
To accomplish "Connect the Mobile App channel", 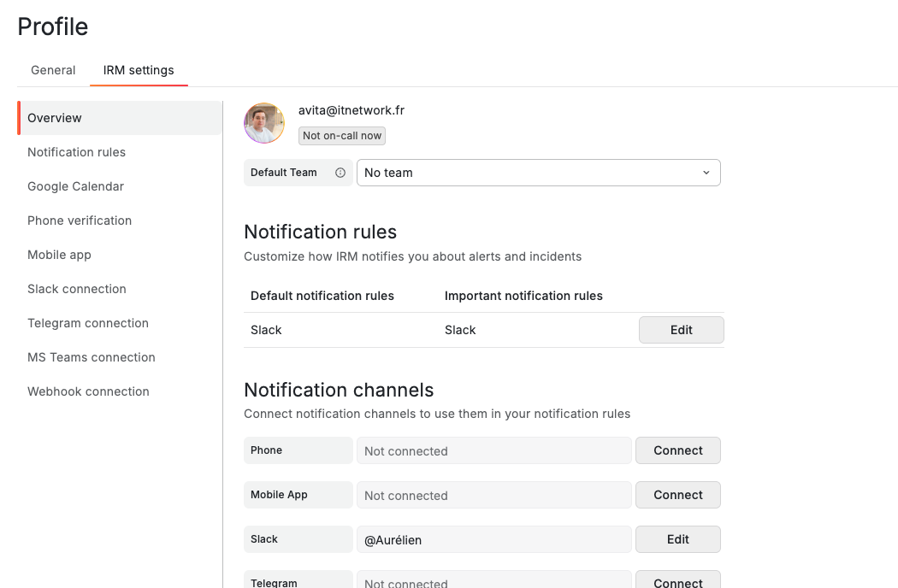I will click(677, 494).
